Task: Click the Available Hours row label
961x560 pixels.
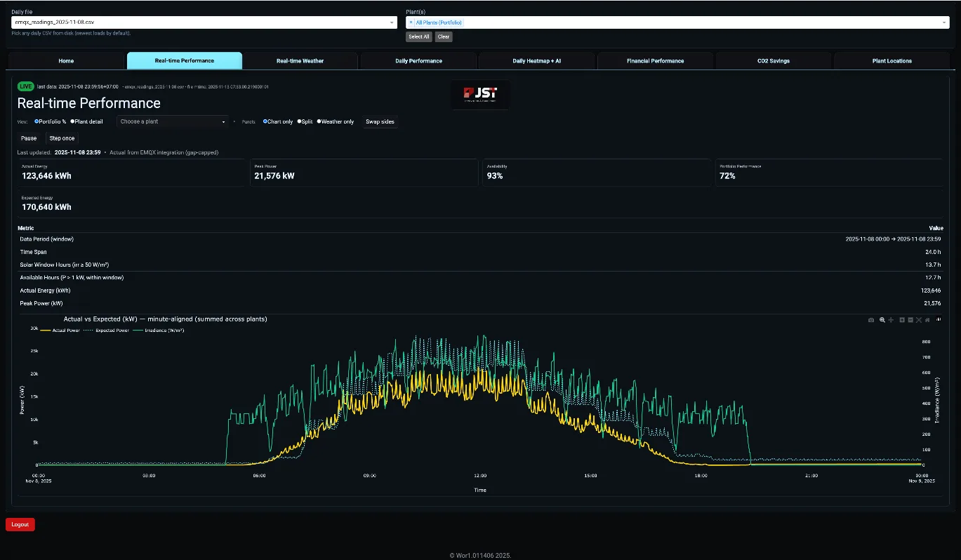Action: (72, 278)
